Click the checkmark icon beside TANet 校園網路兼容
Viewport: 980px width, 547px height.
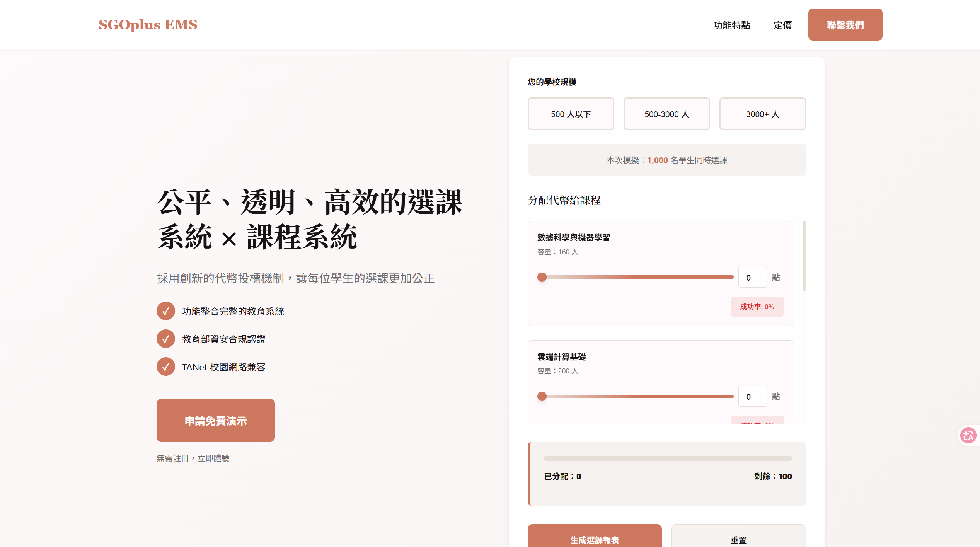[x=166, y=367]
